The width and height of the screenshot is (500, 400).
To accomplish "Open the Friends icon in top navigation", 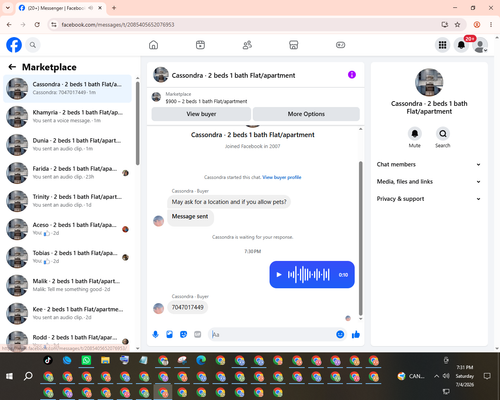I will click(247, 45).
